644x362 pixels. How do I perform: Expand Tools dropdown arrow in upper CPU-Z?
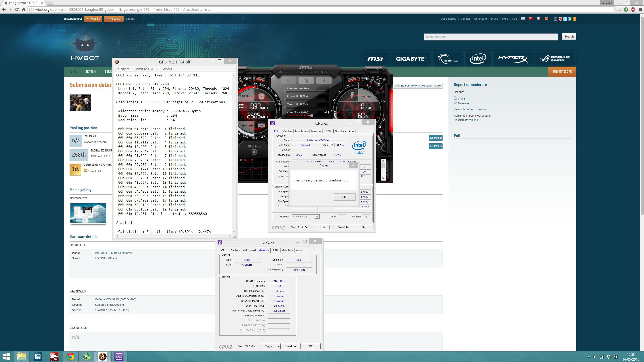click(x=331, y=227)
